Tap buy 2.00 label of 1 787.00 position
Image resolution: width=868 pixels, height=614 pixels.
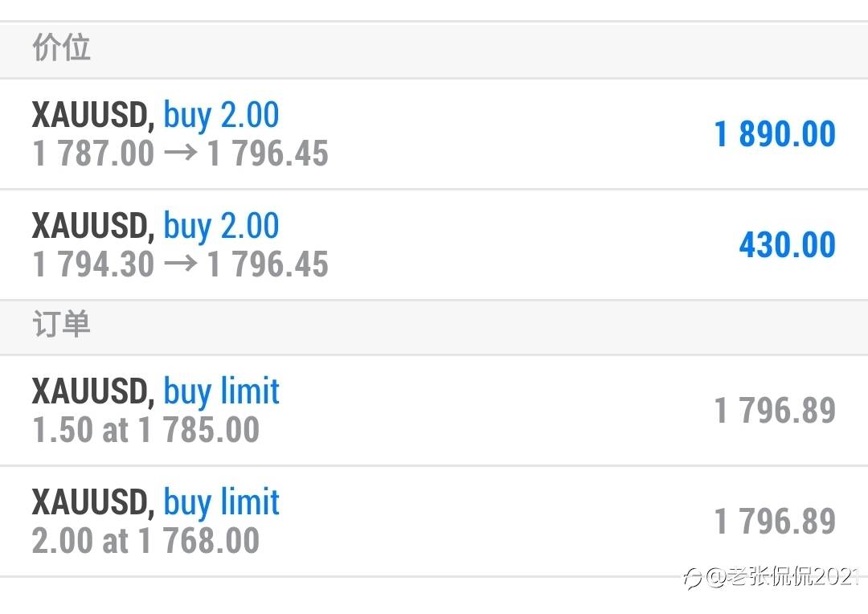click(221, 116)
